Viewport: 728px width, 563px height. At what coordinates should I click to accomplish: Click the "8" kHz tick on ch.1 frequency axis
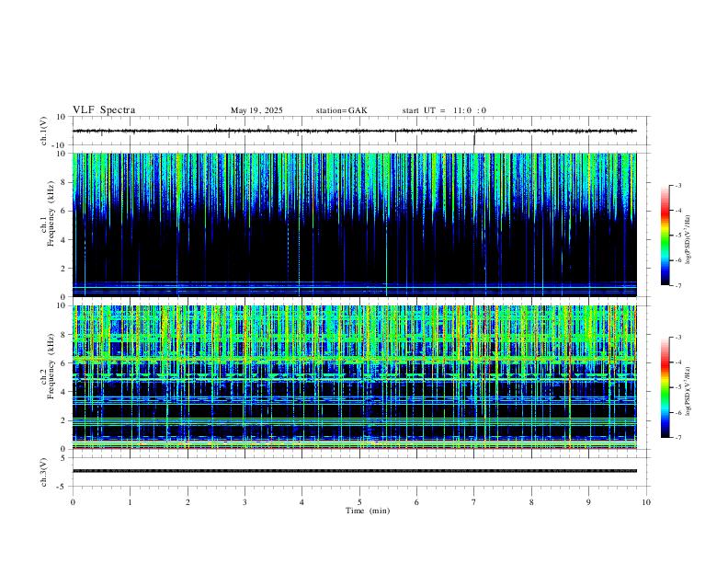[x=64, y=182]
